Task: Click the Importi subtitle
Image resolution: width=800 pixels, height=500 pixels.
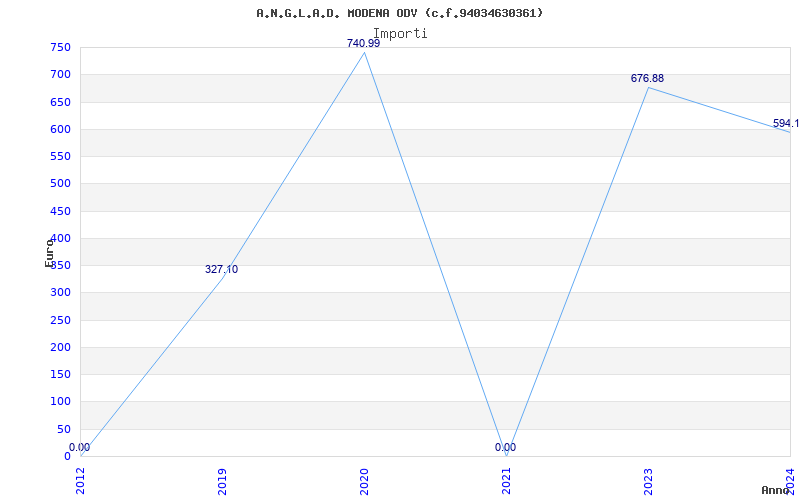Action: (x=400, y=33)
